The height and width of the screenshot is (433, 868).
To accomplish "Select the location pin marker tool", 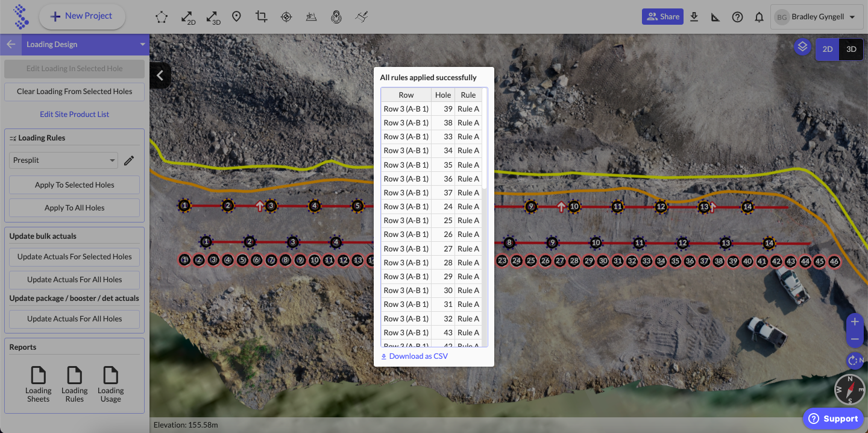I will (x=236, y=17).
